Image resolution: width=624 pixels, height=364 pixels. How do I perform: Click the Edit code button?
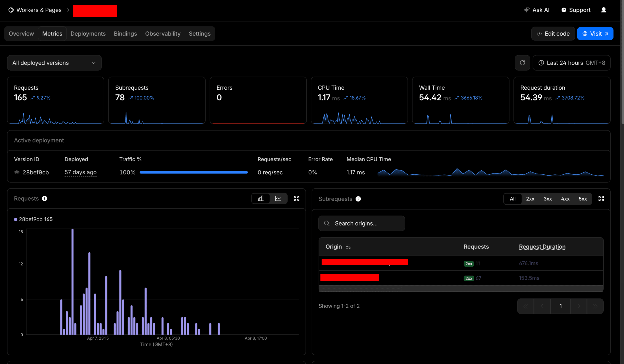(x=553, y=33)
